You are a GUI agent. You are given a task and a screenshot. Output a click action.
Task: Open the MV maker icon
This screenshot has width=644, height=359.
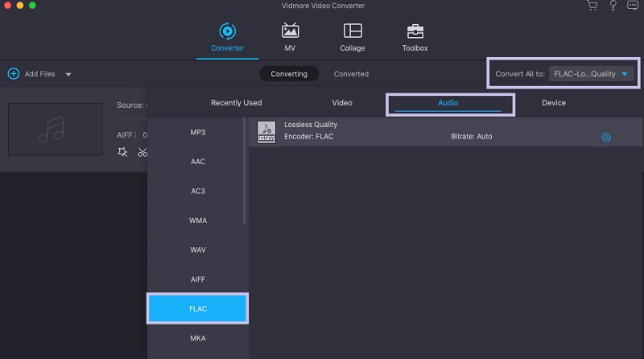[x=290, y=32]
